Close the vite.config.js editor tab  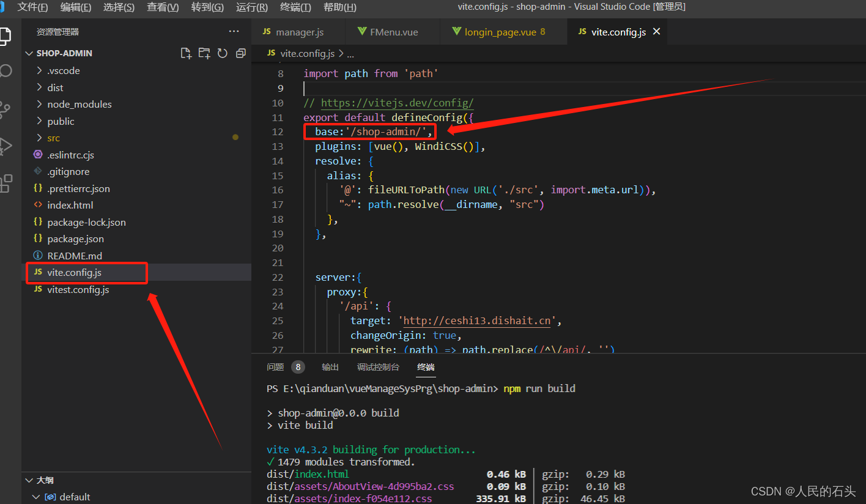point(657,31)
